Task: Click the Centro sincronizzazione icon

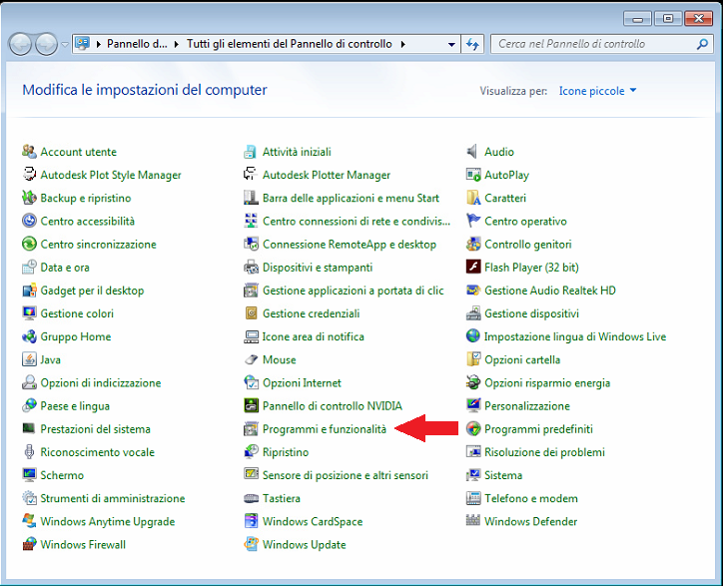Action: [x=29, y=244]
